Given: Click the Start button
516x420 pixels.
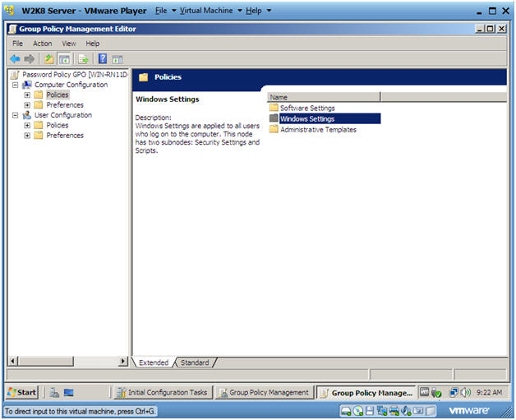Looking at the screenshot, I should pyautogui.click(x=22, y=392).
